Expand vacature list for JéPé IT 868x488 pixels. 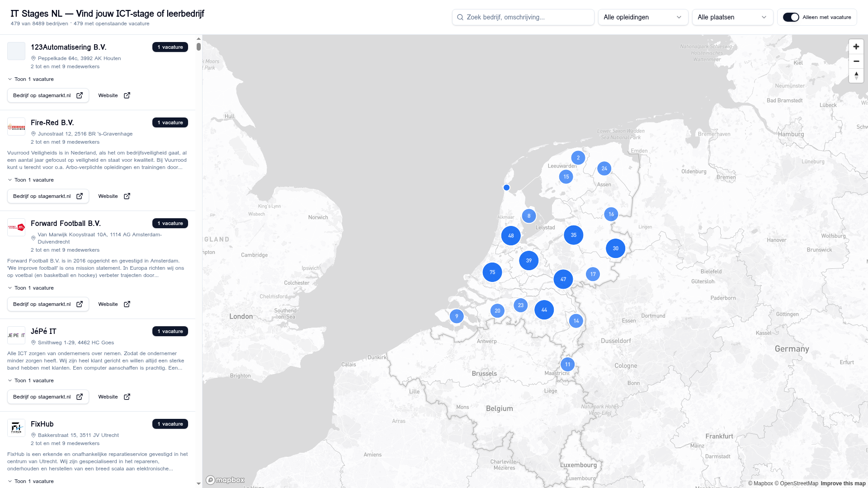(x=31, y=380)
